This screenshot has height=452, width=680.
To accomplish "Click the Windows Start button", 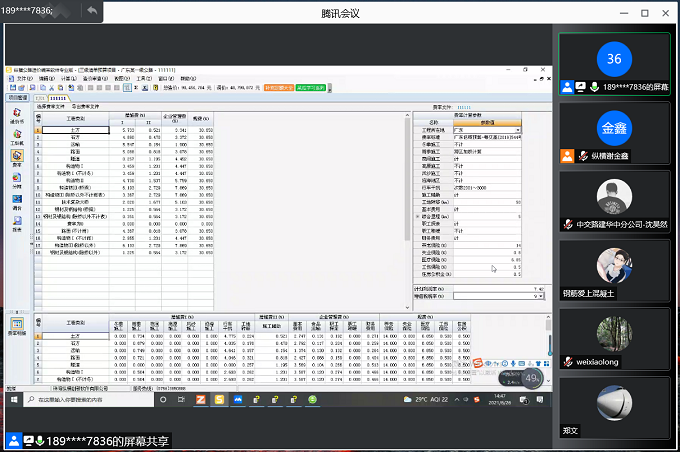I will point(14,400).
